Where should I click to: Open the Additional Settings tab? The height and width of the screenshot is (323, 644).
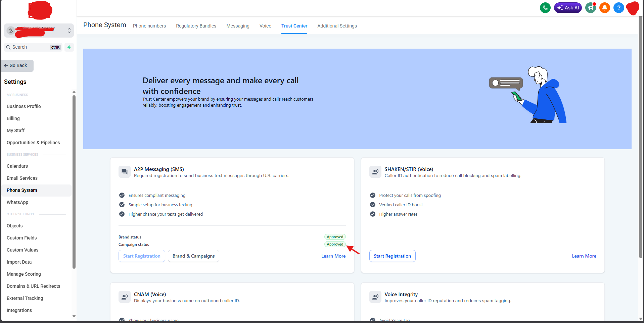tap(337, 26)
